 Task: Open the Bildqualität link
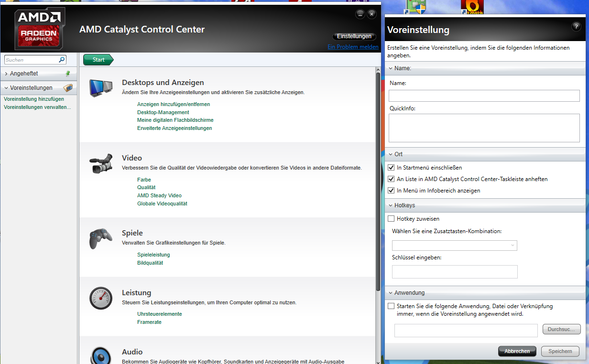pyautogui.click(x=150, y=263)
